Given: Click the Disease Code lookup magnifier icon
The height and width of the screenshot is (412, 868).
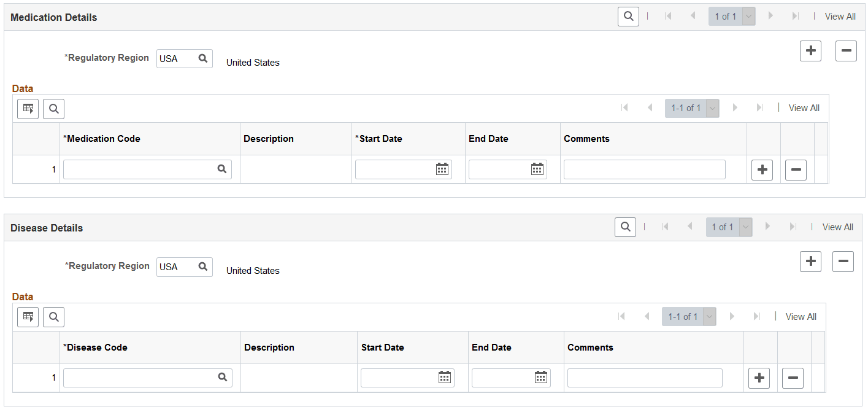Looking at the screenshot, I should click(223, 378).
